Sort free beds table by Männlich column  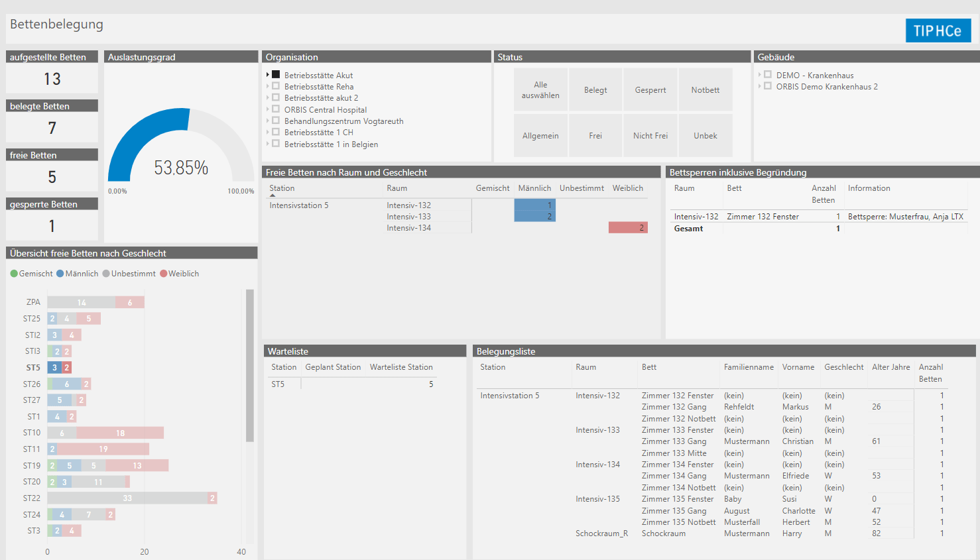pos(534,188)
